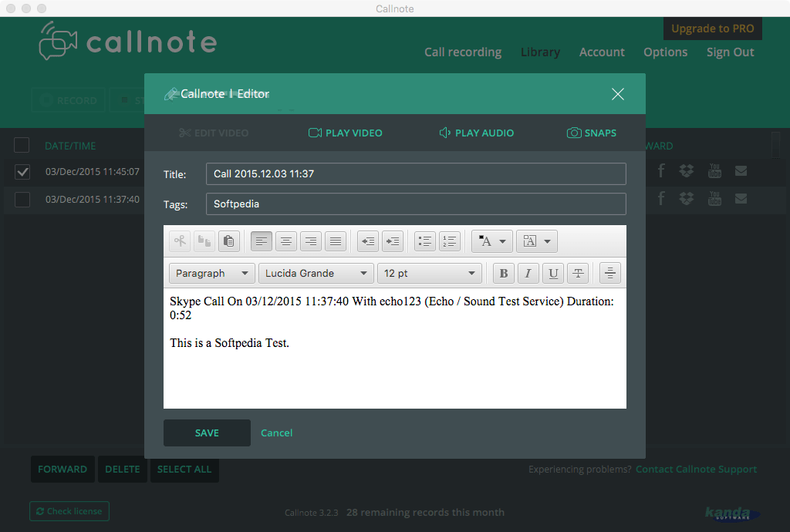Click the library list scrollbar

(776, 145)
